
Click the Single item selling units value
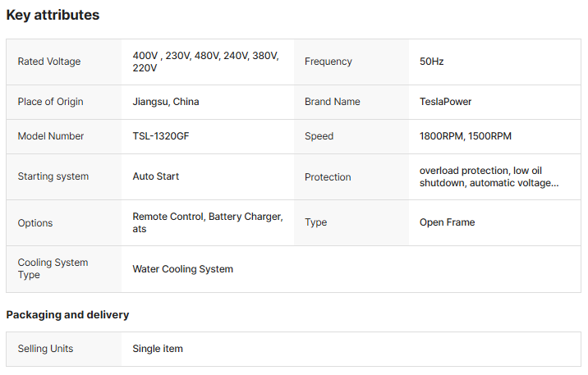(158, 349)
